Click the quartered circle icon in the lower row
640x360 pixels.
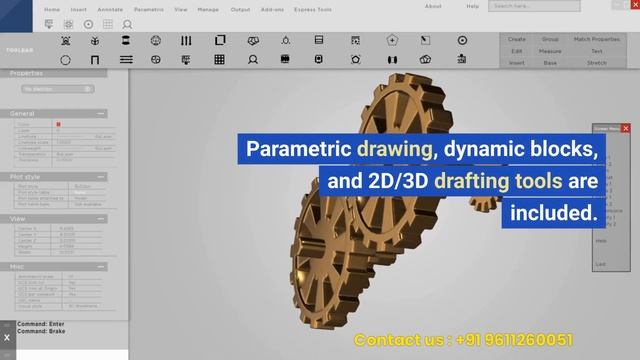click(156, 60)
